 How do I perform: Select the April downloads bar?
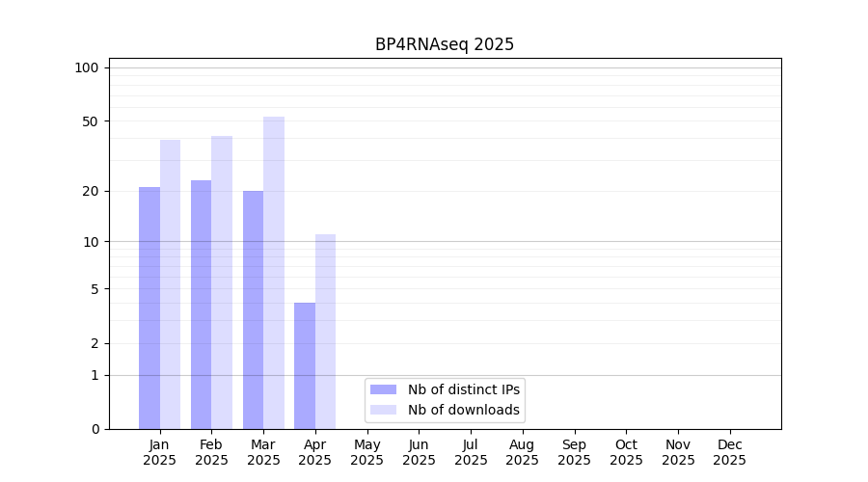[325, 332]
